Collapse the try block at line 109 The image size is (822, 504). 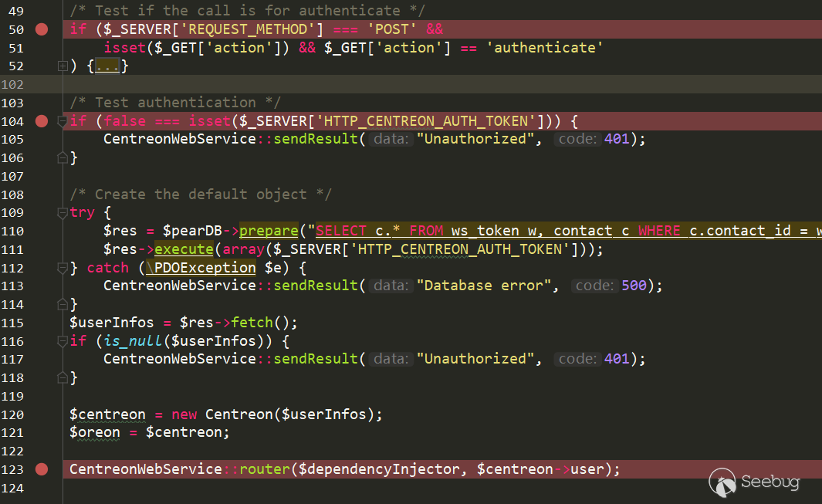coord(63,213)
